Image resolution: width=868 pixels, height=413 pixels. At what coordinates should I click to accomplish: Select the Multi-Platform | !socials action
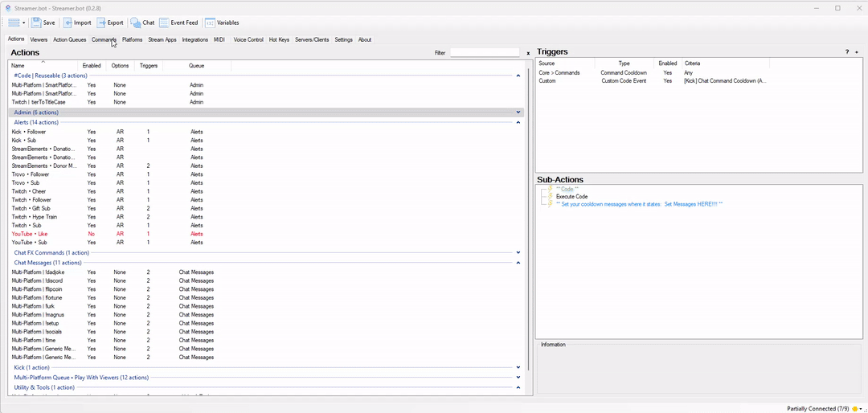pyautogui.click(x=38, y=332)
